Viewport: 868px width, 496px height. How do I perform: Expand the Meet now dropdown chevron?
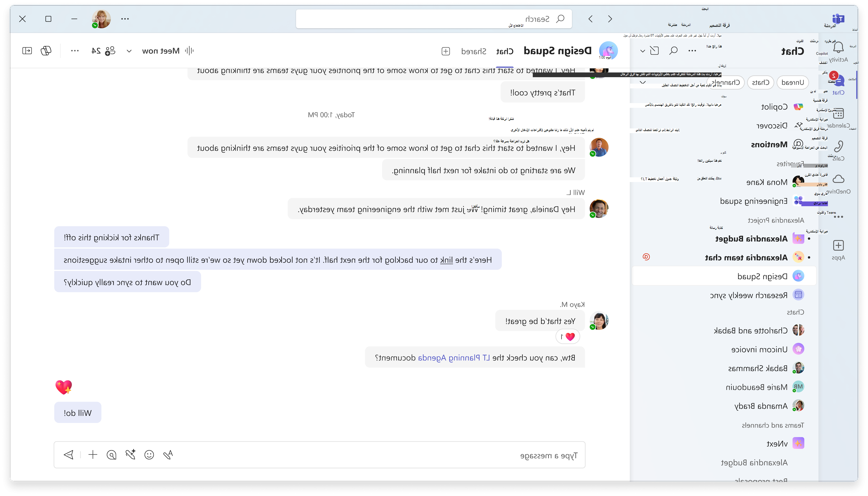[129, 51]
